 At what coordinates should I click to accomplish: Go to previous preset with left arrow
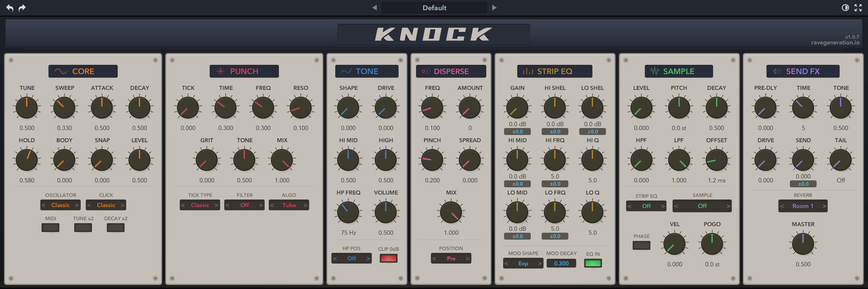coord(374,7)
